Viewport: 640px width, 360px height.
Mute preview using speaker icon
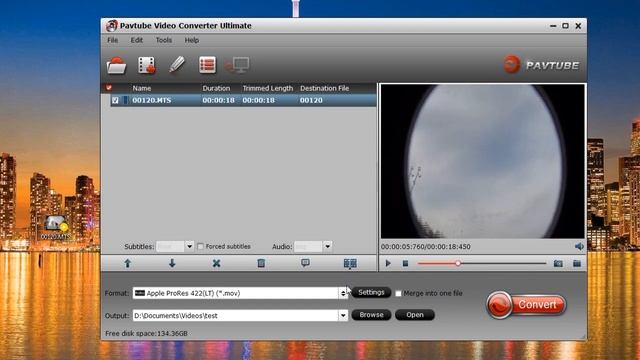pyautogui.click(x=579, y=247)
